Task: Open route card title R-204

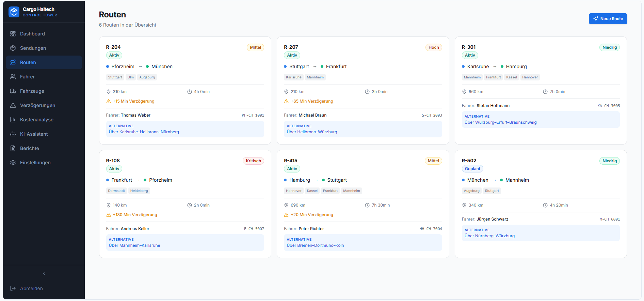Action: point(113,47)
